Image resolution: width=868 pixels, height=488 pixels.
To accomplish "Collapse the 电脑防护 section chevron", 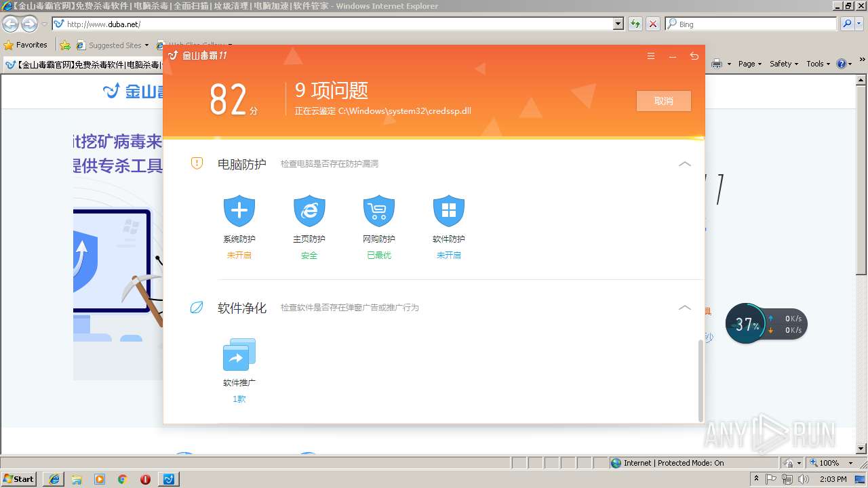I will 685,164.
